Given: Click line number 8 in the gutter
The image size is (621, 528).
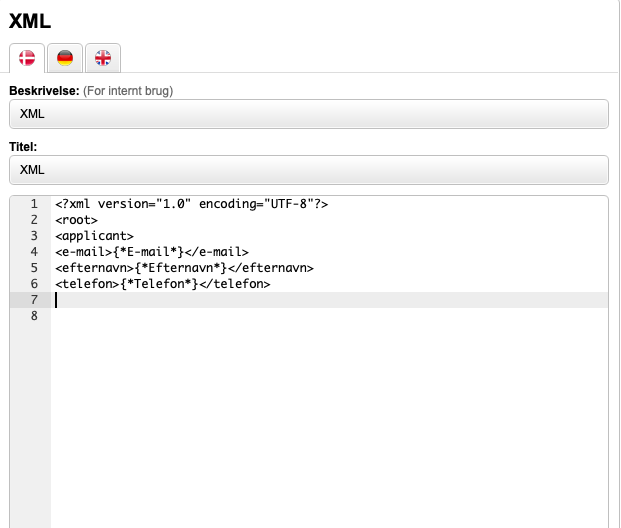Looking at the screenshot, I should [34, 316].
